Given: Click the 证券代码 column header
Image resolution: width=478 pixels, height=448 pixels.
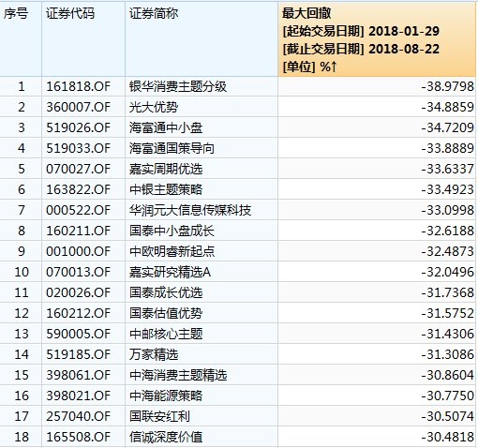Looking at the screenshot, I should point(70,13).
